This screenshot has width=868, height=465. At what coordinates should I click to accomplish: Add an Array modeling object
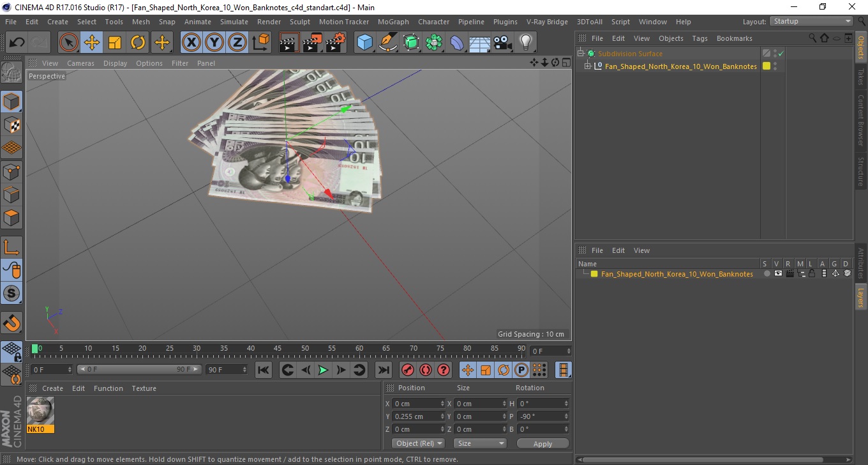coord(434,43)
